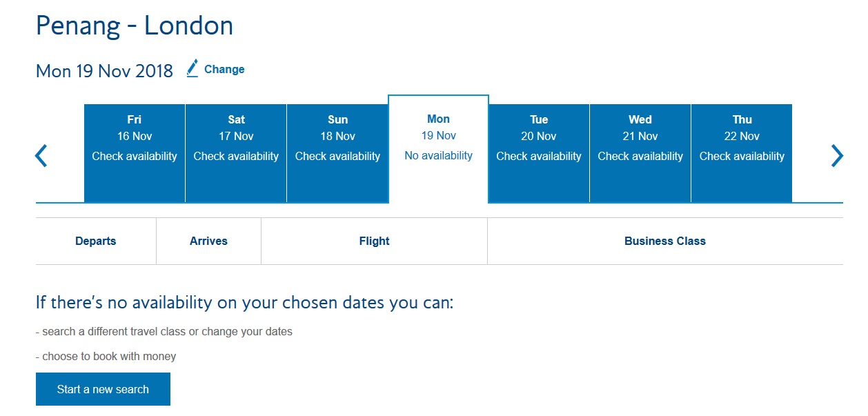The height and width of the screenshot is (416, 868).
Task: Click the Arrives column header
Action: pyautogui.click(x=208, y=241)
